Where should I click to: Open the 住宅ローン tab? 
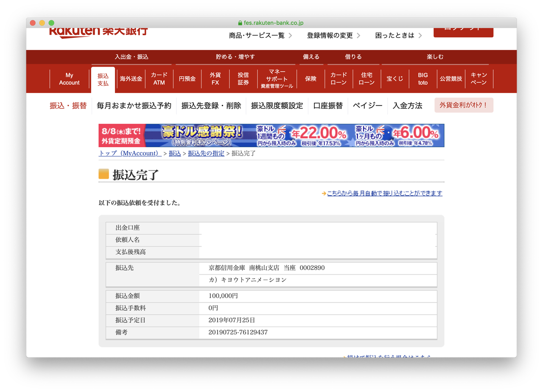click(367, 79)
